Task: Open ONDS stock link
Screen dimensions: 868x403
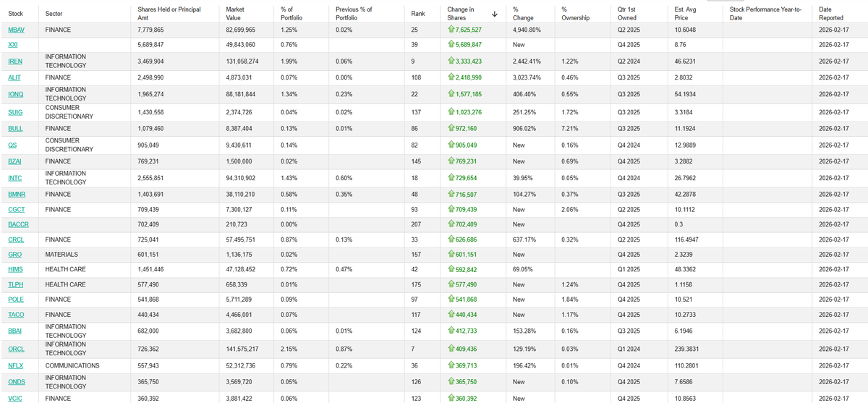Action: 16,382
